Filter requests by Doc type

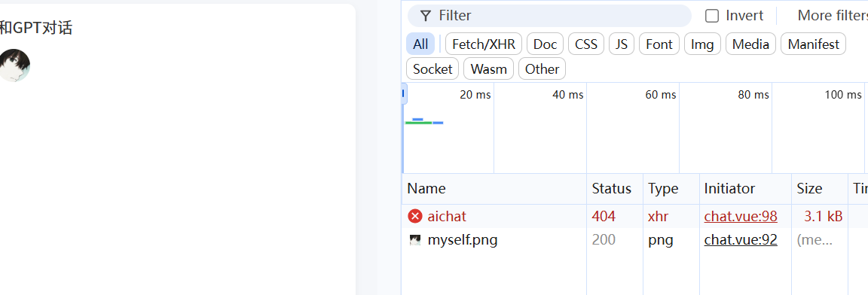pyautogui.click(x=546, y=44)
